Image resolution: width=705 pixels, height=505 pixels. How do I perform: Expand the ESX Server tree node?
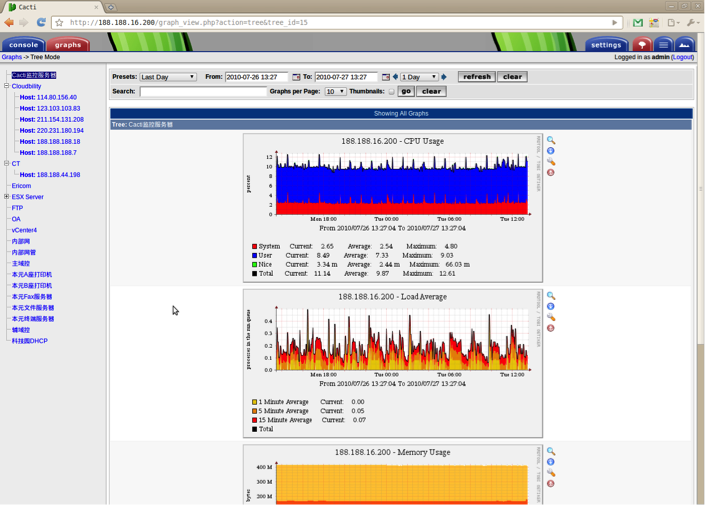[7, 197]
